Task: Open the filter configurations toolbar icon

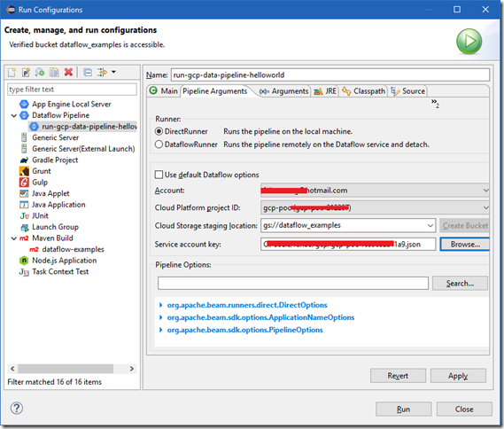Action: click(102, 73)
